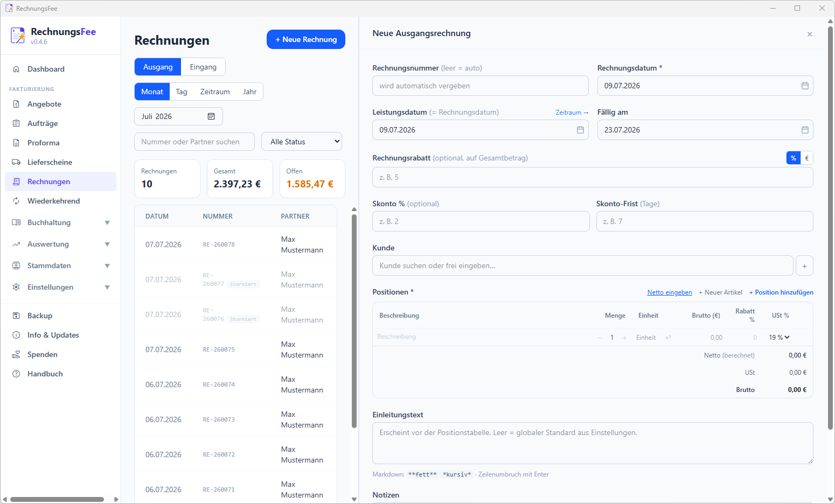The image size is (835, 504).
Task: Expand the Auswertung sidebar group
Action: pyautogui.click(x=60, y=244)
